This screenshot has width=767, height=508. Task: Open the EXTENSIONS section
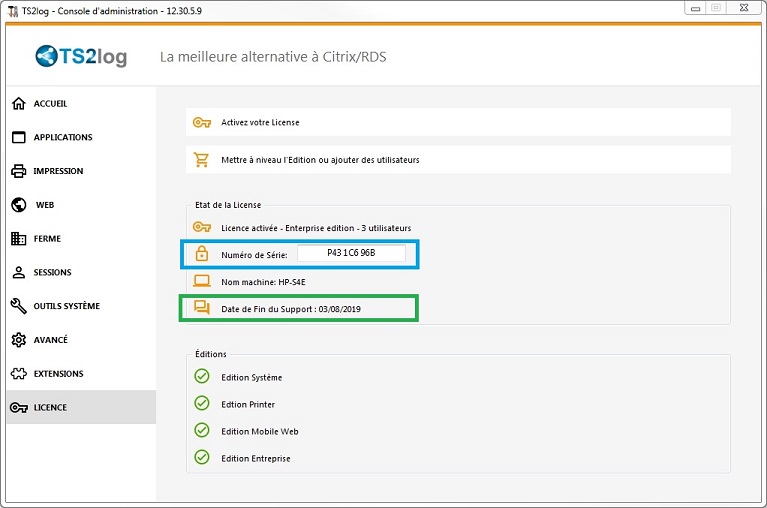pos(81,374)
